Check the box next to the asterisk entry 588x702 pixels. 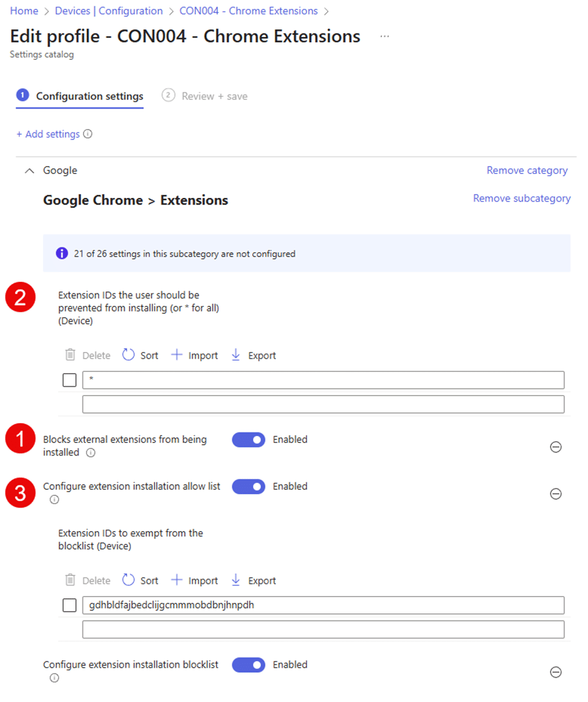point(70,380)
